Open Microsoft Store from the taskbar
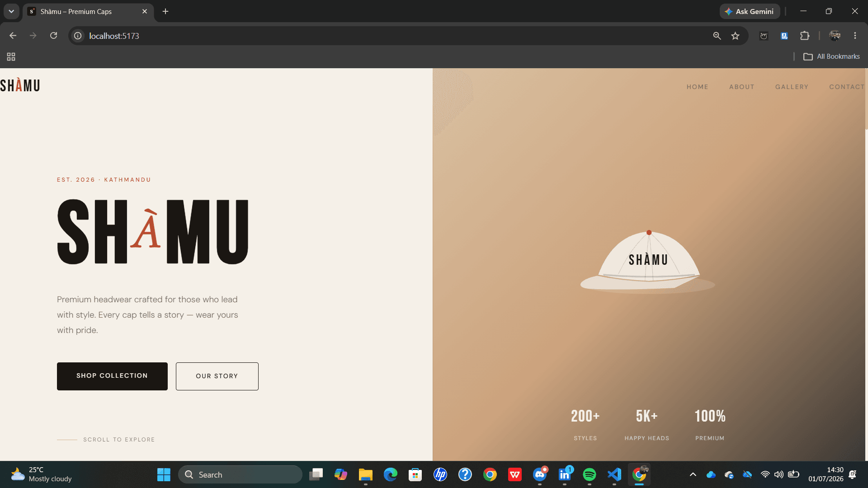This screenshot has width=868, height=488. click(x=415, y=474)
